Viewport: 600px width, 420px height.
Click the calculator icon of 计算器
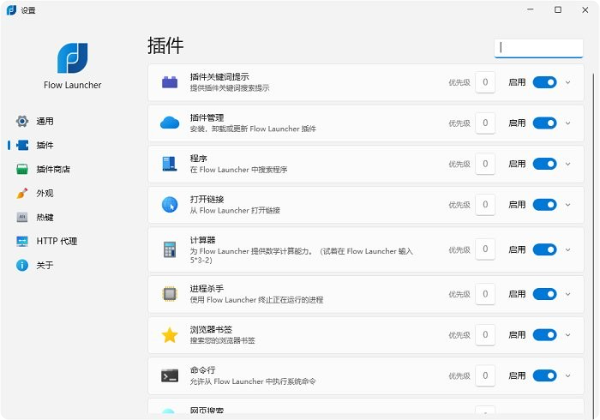[x=170, y=250]
